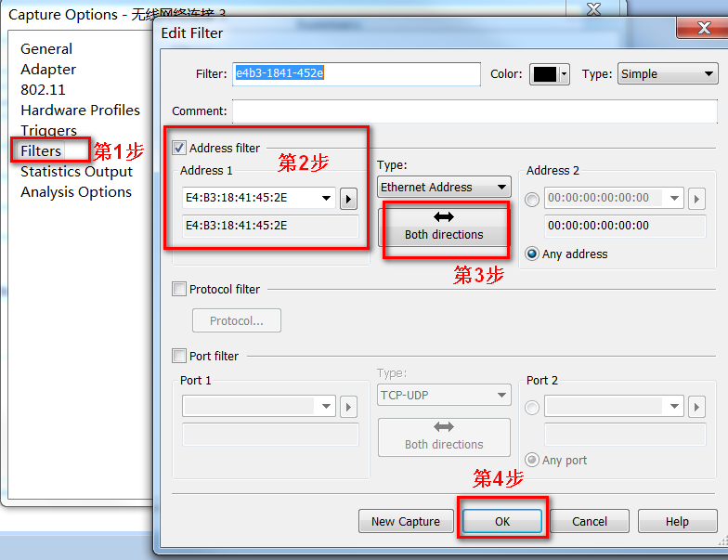Click the Both directions address button

tap(444, 227)
